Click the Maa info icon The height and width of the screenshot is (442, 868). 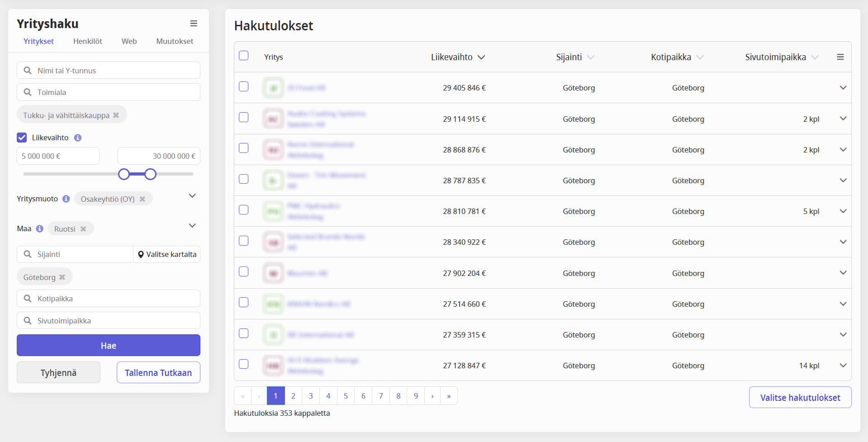click(40, 228)
